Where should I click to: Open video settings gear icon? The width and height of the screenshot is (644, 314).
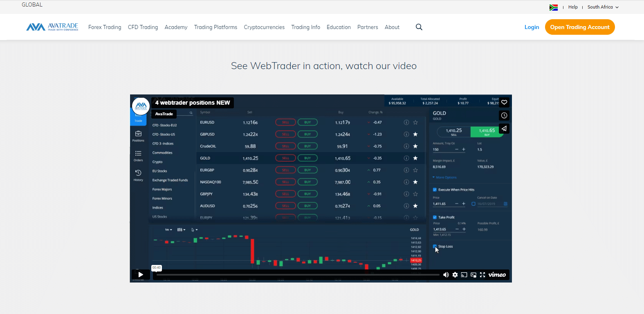pyautogui.click(x=455, y=275)
